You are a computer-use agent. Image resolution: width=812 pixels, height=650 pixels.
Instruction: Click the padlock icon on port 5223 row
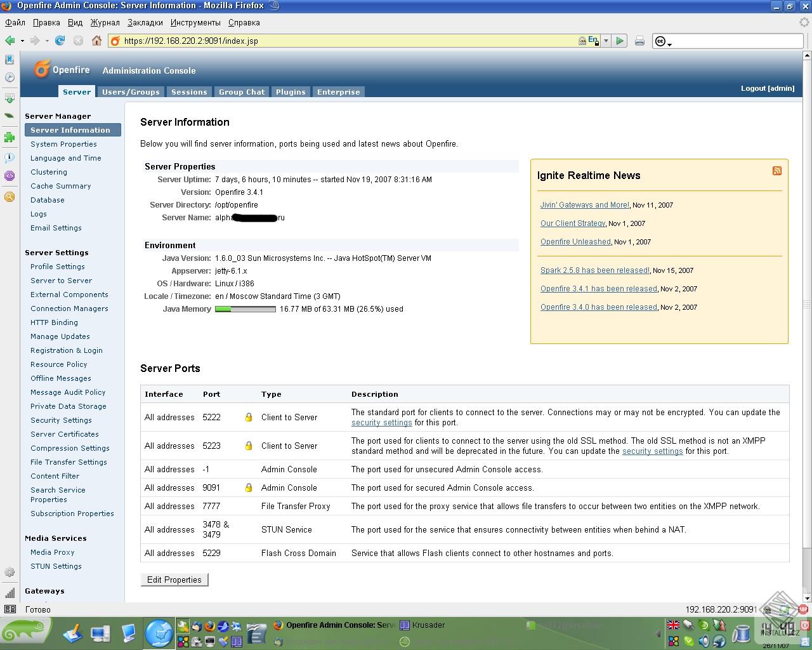(249, 446)
